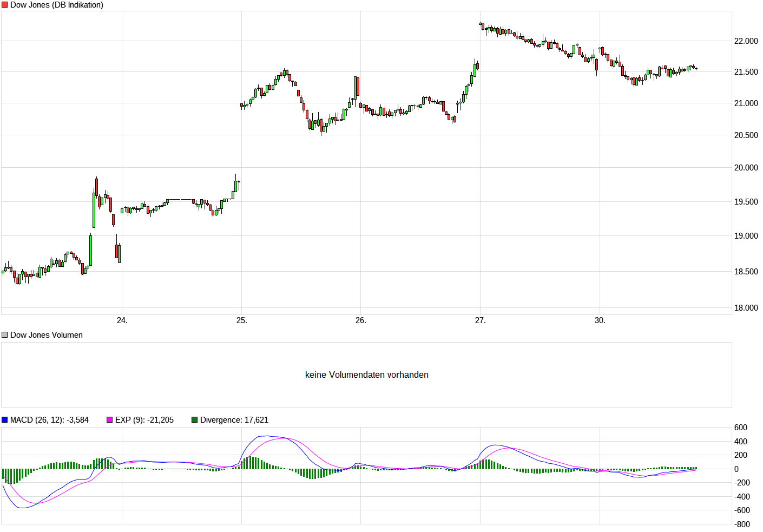Select the date label 30.
The width and height of the screenshot is (763, 532).
(x=601, y=319)
